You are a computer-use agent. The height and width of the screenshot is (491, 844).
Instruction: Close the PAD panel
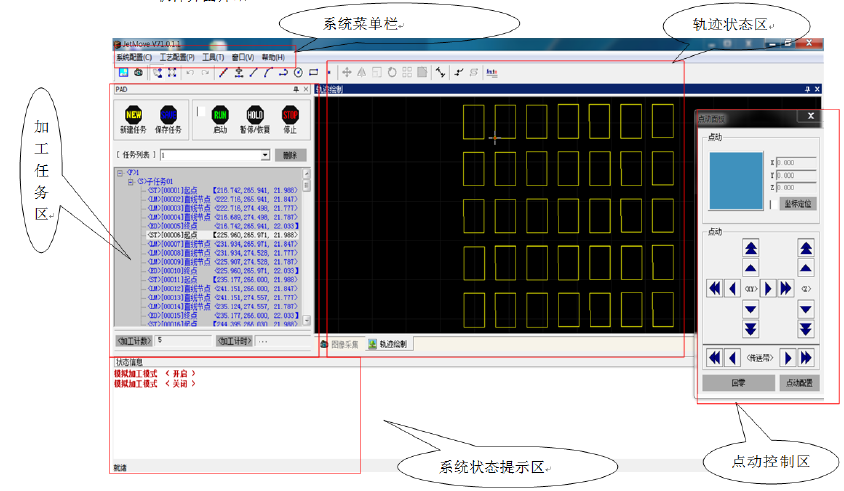306,89
